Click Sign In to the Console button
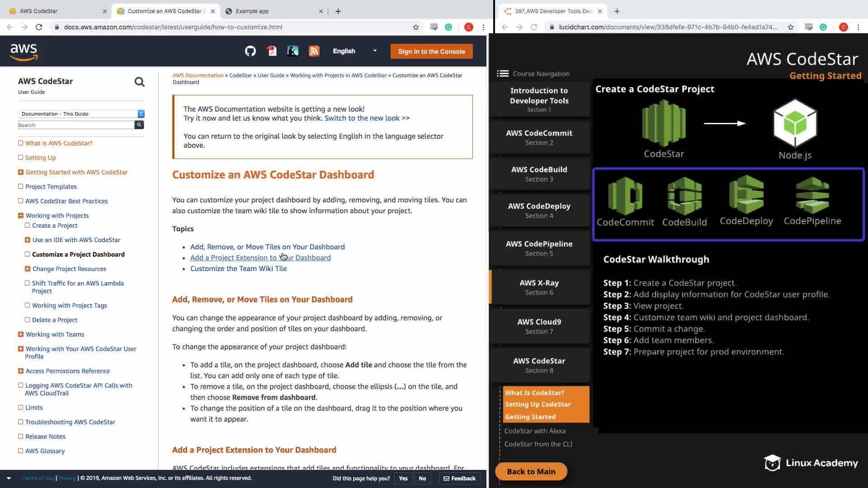The height and width of the screenshot is (488, 868). click(x=431, y=52)
